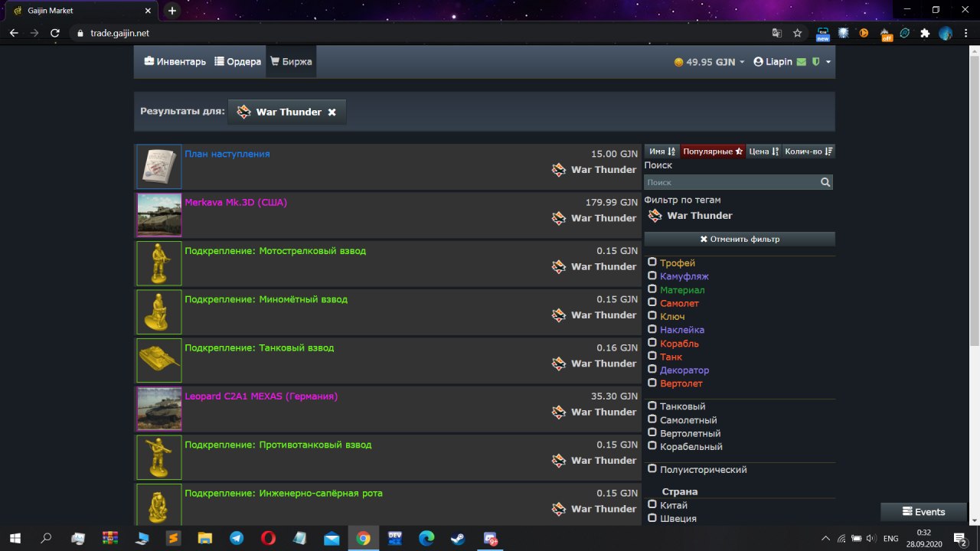This screenshot has height=551, width=980.
Task: Open Подкрепление: Миномётный взвод item
Action: point(266,299)
